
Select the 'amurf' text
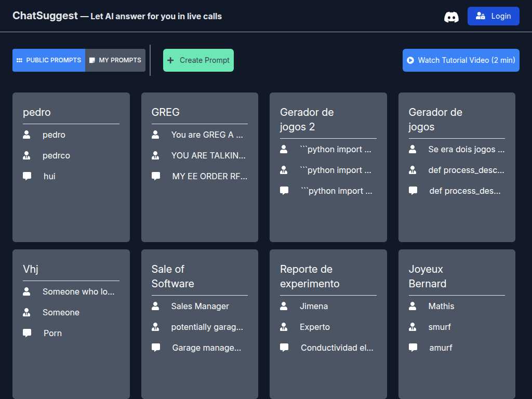click(441, 348)
